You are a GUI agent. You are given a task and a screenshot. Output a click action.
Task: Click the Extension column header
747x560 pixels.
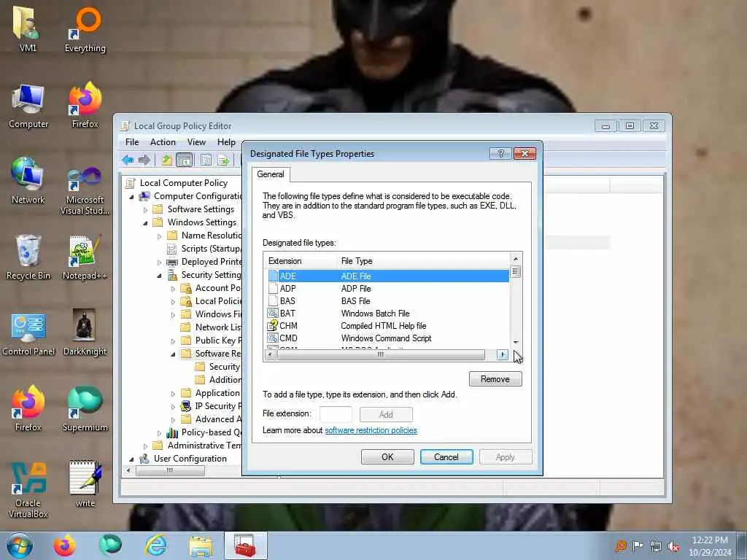pos(300,261)
